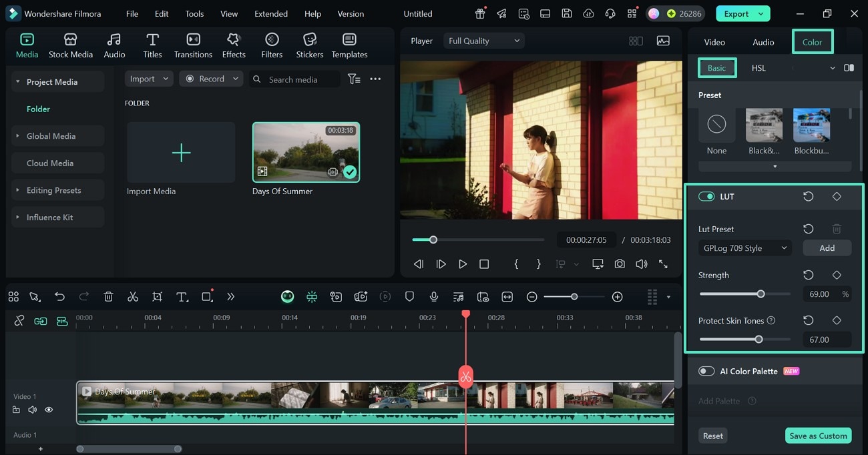Click the Strength slider handle
Image resolution: width=868 pixels, height=455 pixels.
761,294
